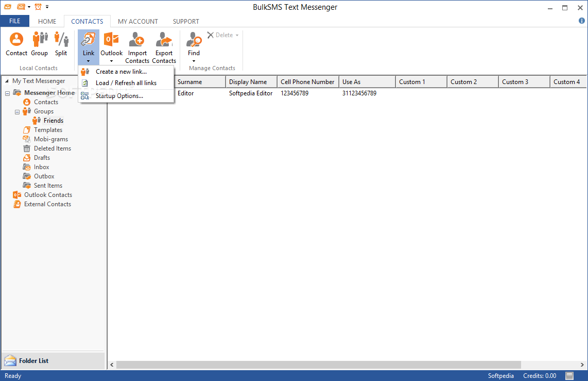Click the Outlook ribbon icon
Viewport: 588px width, 381px height.
click(x=111, y=39)
